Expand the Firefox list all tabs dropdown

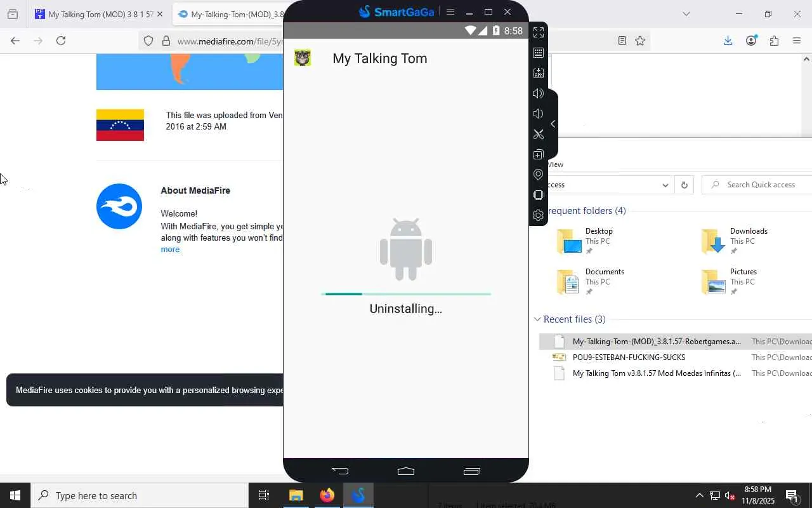point(686,14)
